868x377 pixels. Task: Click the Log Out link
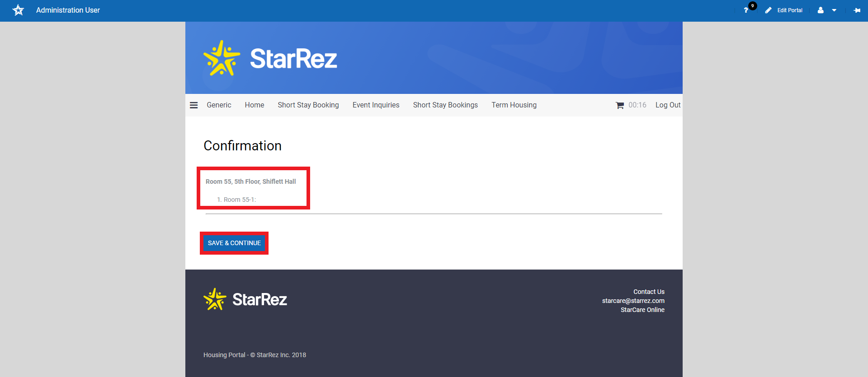(668, 105)
